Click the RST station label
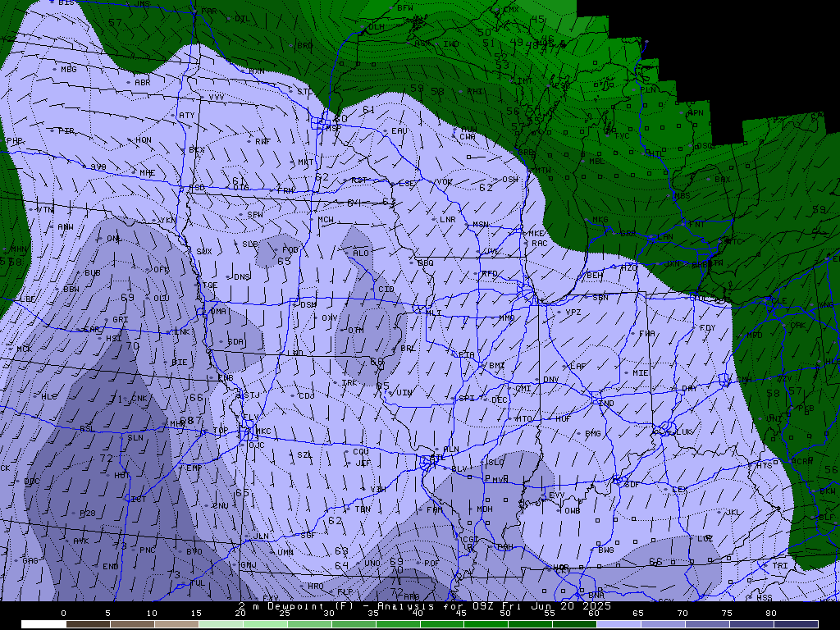 pos(359,180)
